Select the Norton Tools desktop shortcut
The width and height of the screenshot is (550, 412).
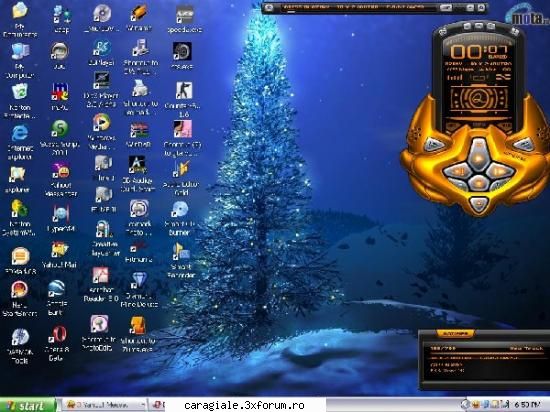click(20, 337)
